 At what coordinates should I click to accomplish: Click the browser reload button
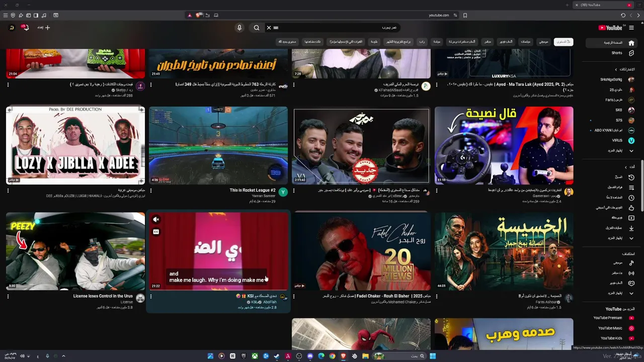point(623,16)
